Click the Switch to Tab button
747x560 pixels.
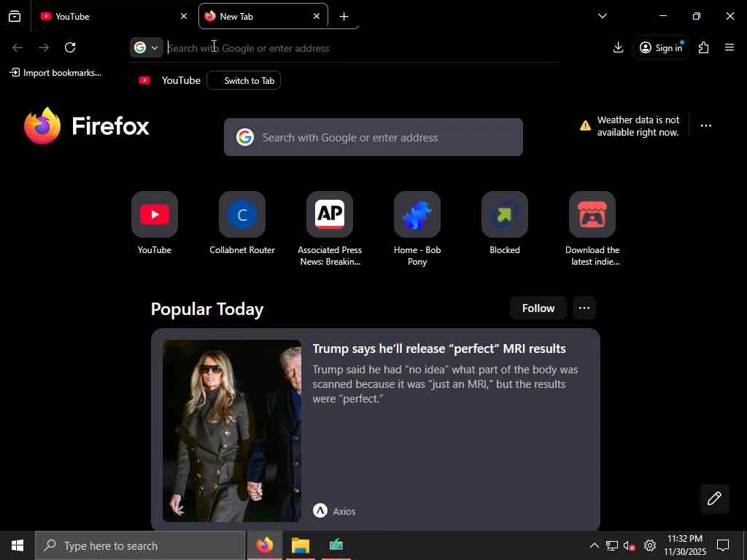point(244,80)
